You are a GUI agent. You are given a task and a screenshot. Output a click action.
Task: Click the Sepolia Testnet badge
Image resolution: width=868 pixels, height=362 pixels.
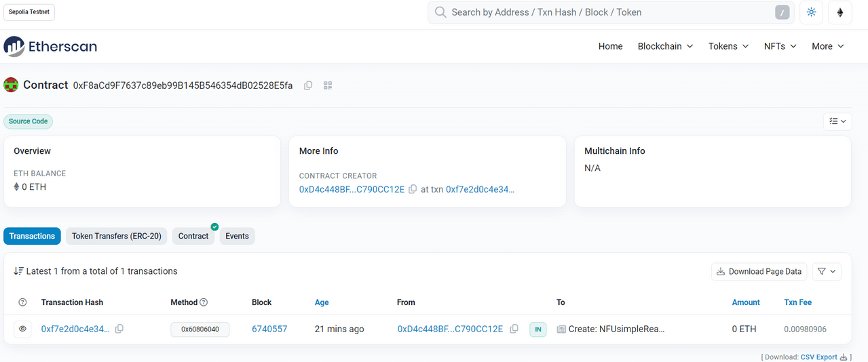[29, 12]
